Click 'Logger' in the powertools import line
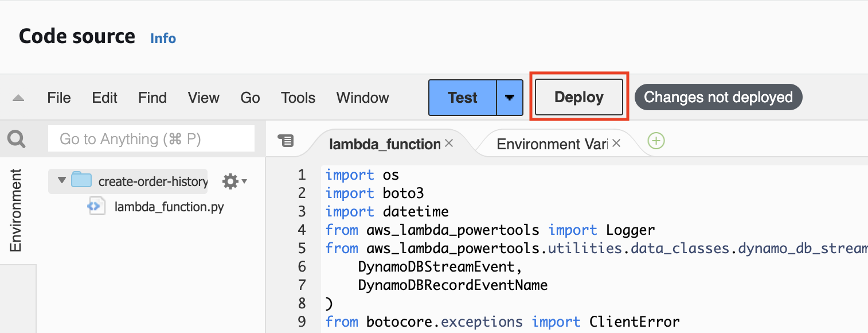 coord(630,230)
